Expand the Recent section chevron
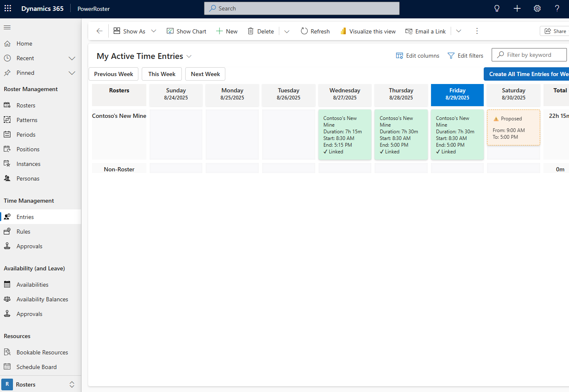 pos(72,58)
